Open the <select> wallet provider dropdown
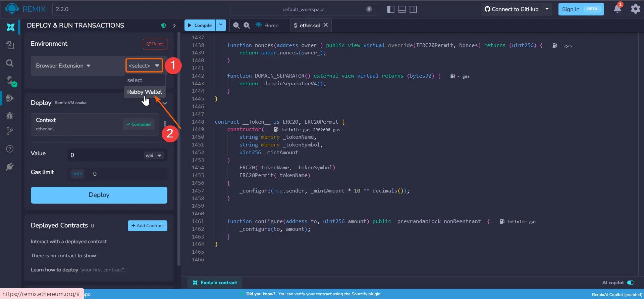This screenshot has height=299, width=644. [x=144, y=66]
